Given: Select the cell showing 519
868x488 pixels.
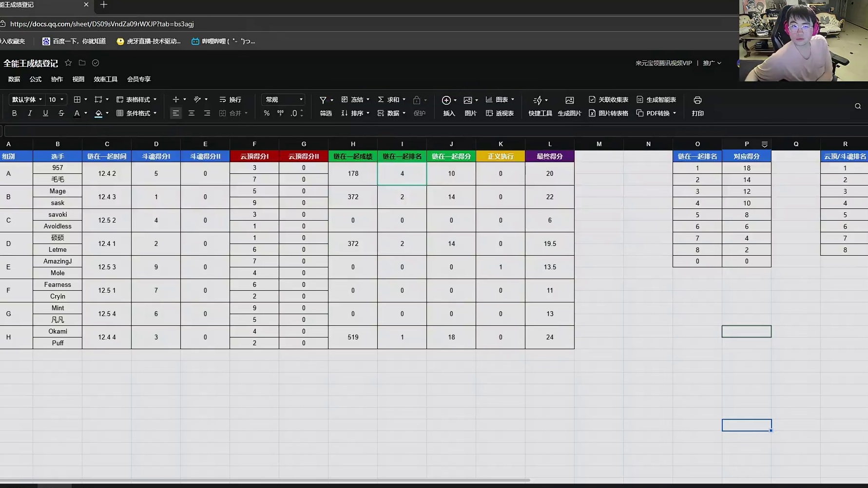Looking at the screenshot, I should [x=353, y=337].
